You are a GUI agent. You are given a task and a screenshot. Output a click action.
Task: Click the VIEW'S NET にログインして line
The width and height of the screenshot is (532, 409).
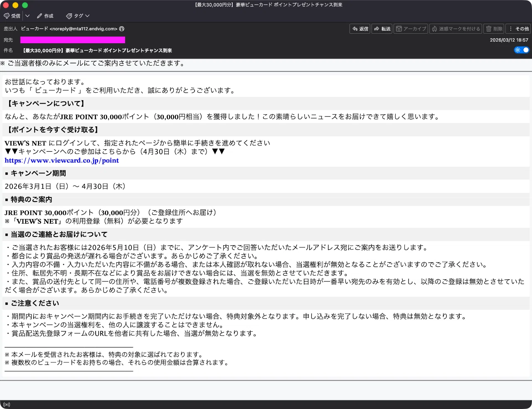(x=138, y=143)
